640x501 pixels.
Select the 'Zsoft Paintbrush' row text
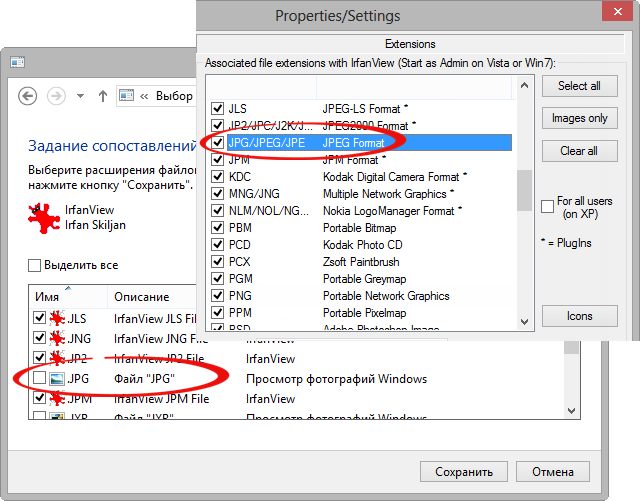361,262
